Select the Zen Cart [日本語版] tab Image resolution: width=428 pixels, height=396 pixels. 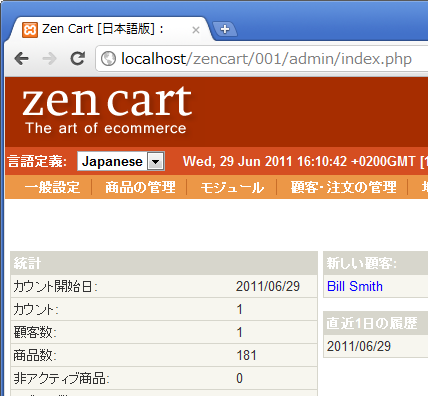110,29
